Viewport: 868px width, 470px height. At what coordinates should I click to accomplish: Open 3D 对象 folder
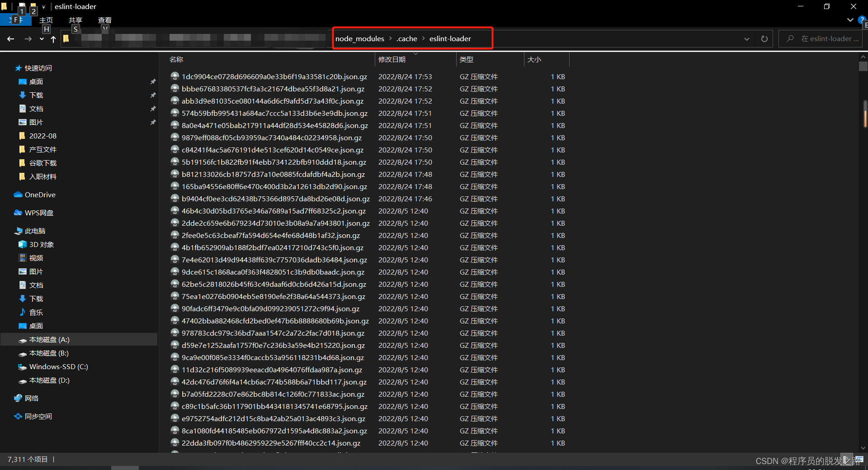[x=42, y=244]
